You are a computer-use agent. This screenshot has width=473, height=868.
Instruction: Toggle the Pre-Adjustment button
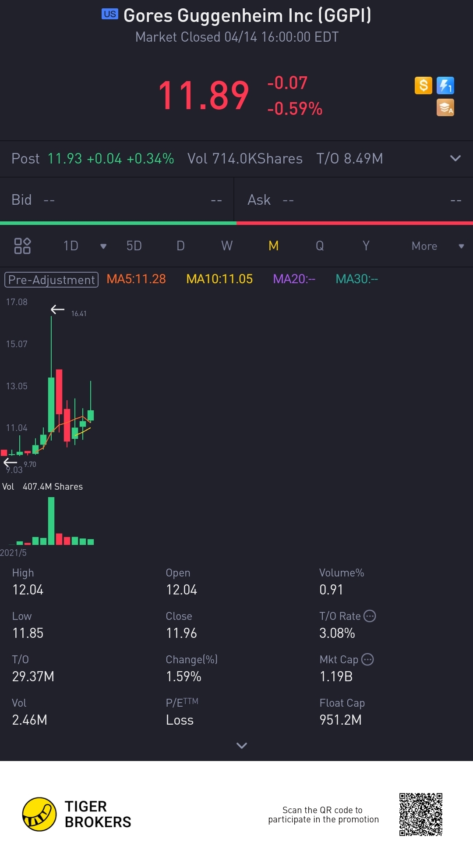51,280
